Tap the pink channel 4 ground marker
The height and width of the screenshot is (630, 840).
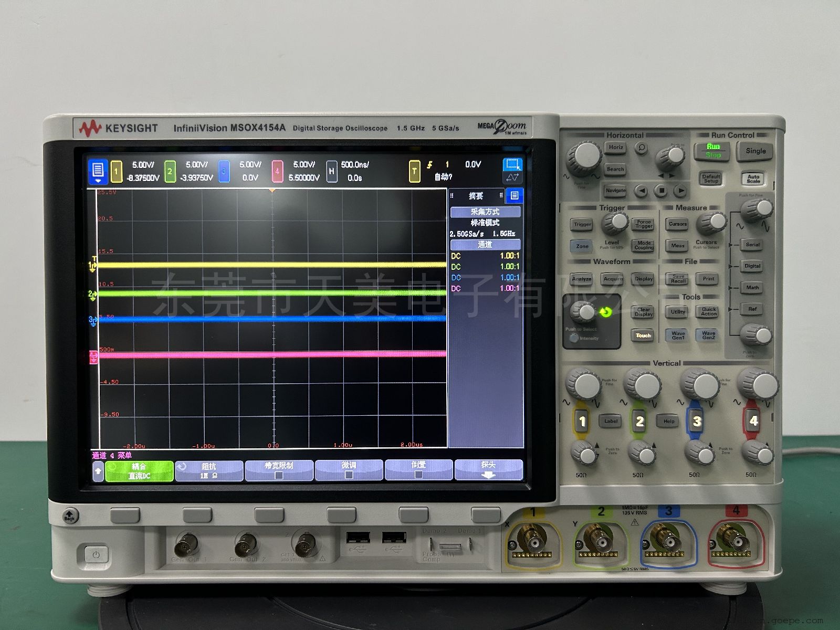93,357
